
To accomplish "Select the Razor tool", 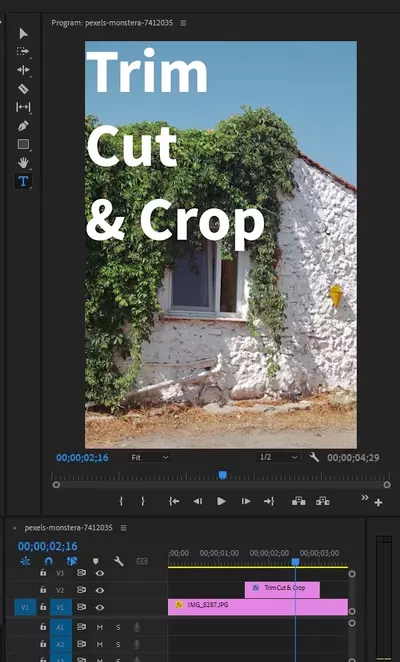I will point(23,88).
